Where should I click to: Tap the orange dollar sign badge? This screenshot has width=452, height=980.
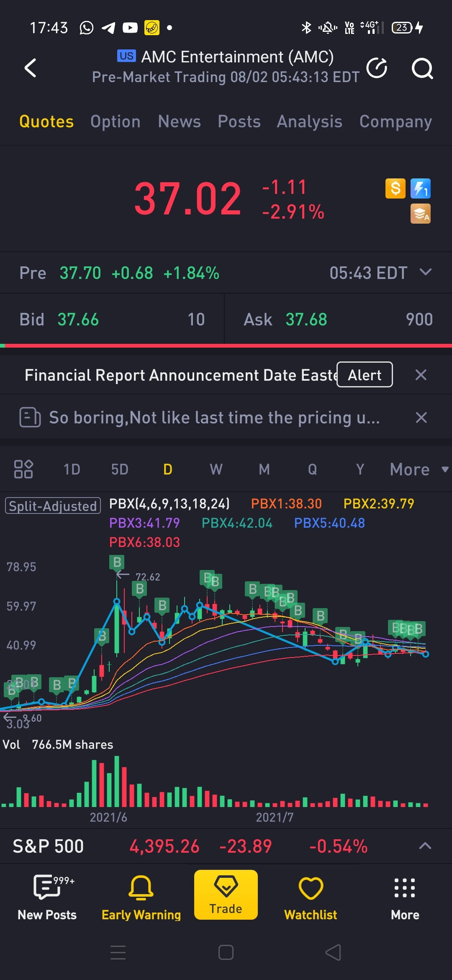pos(395,188)
